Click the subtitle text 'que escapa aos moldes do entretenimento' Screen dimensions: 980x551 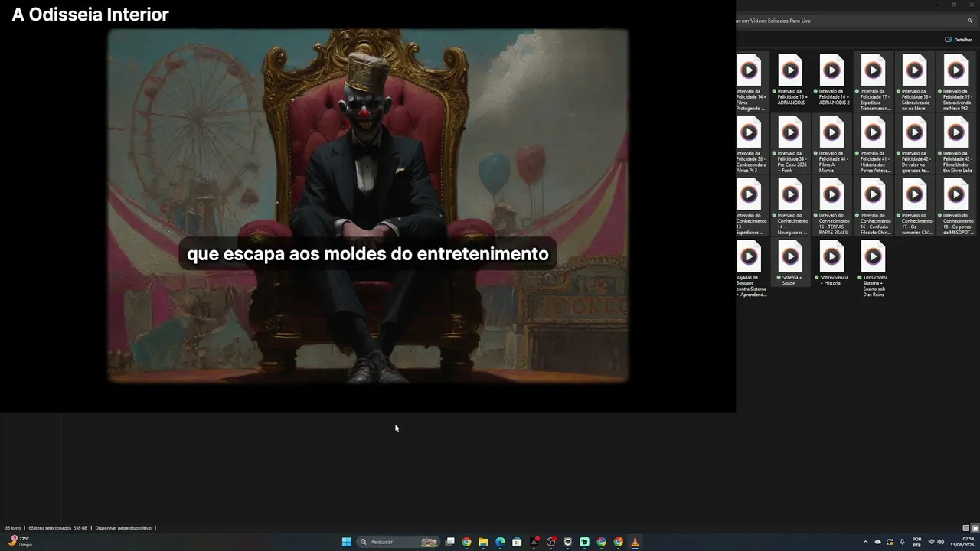(x=367, y=254)
